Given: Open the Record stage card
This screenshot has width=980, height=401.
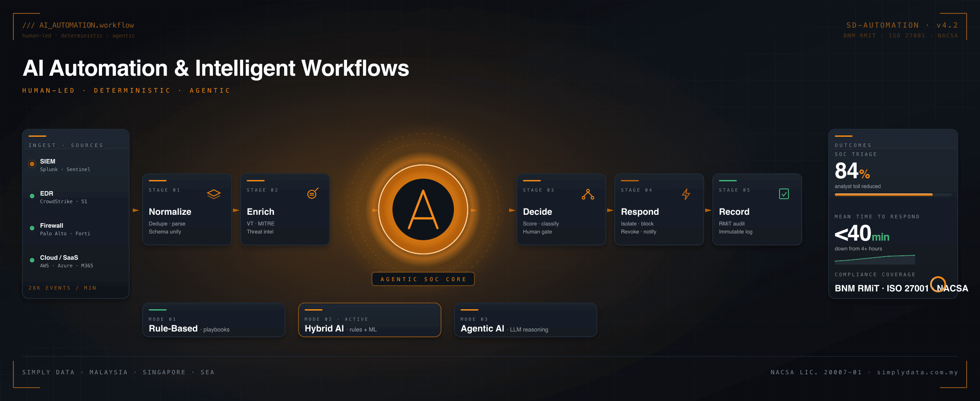Looking at the screenshot, I should point(757,209).
